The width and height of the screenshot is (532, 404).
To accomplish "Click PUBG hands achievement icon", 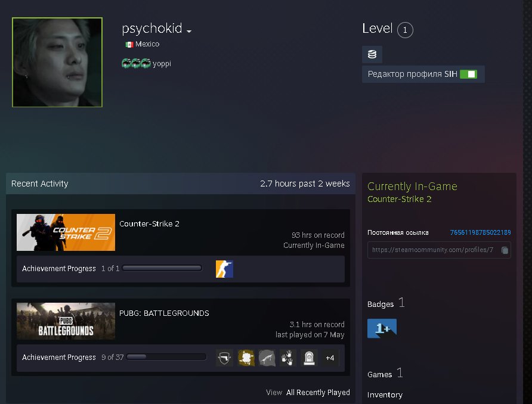I will (x=288, y=358).
